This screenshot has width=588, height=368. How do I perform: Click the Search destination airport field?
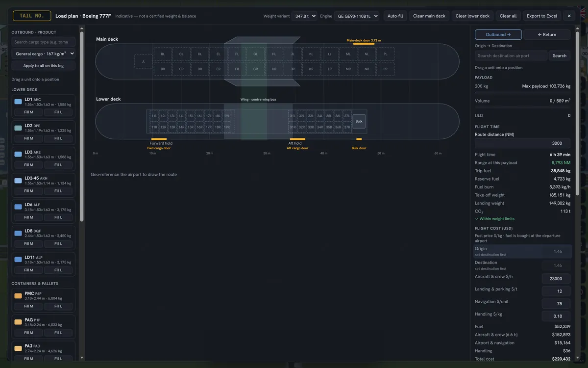pos(511,55)
